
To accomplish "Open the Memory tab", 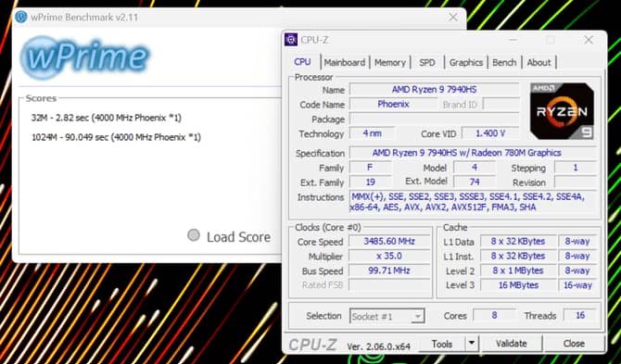I will tap(390, 62).
